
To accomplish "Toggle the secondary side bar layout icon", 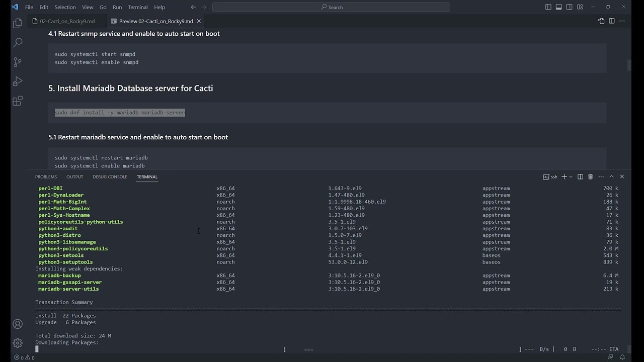I will click(570, 7).
